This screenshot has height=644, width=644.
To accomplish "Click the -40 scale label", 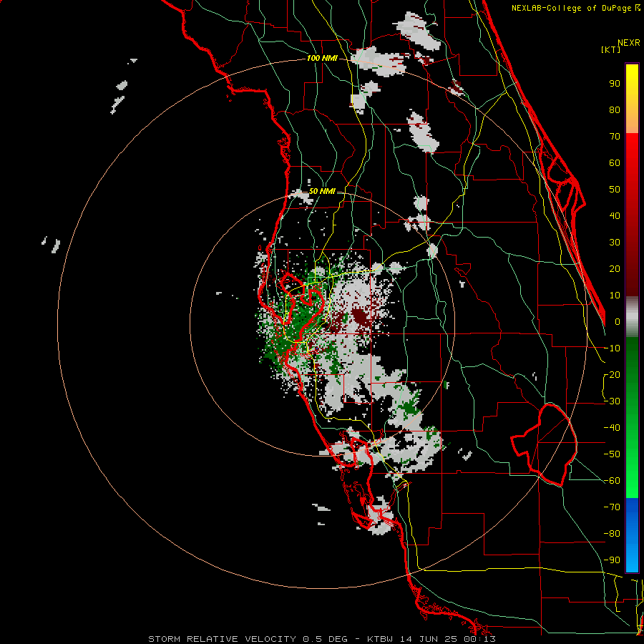I will 612,428.
